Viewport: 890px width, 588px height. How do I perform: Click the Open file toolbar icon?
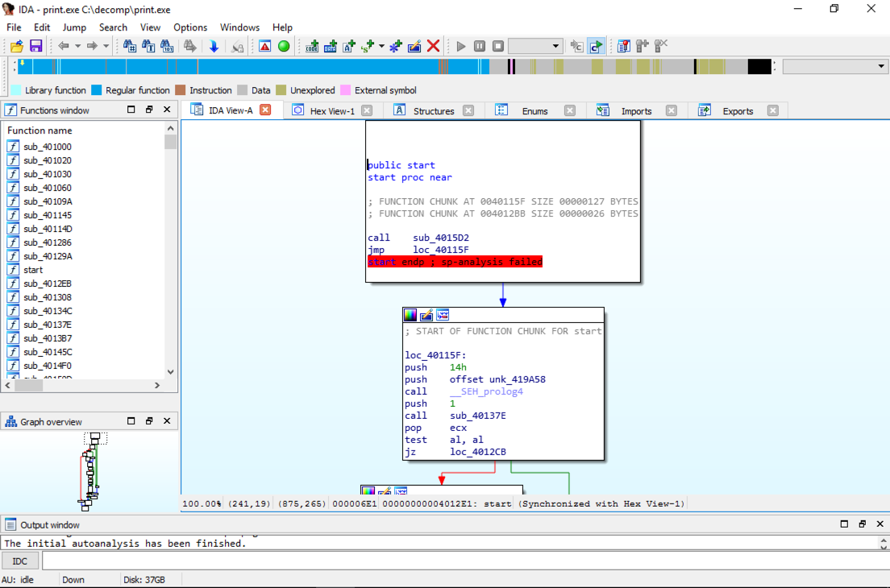tap(16, 47)
